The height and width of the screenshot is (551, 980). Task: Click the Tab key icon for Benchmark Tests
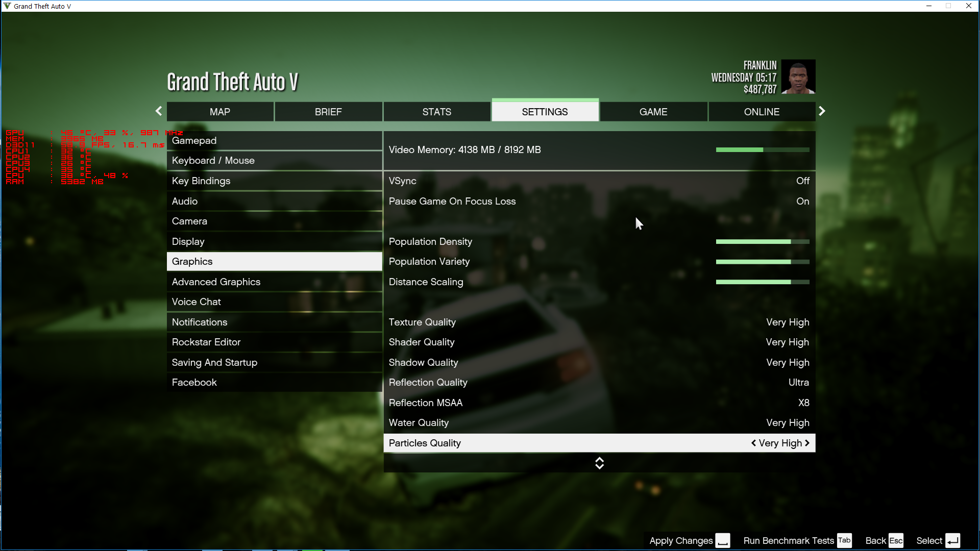click(845, 541)
